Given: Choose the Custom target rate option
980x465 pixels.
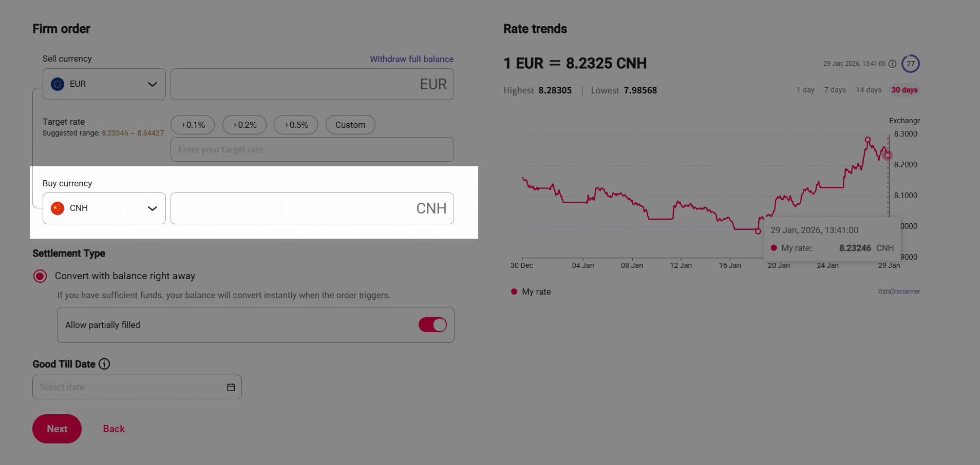Looking at the screenshot, I should point(350,125).
